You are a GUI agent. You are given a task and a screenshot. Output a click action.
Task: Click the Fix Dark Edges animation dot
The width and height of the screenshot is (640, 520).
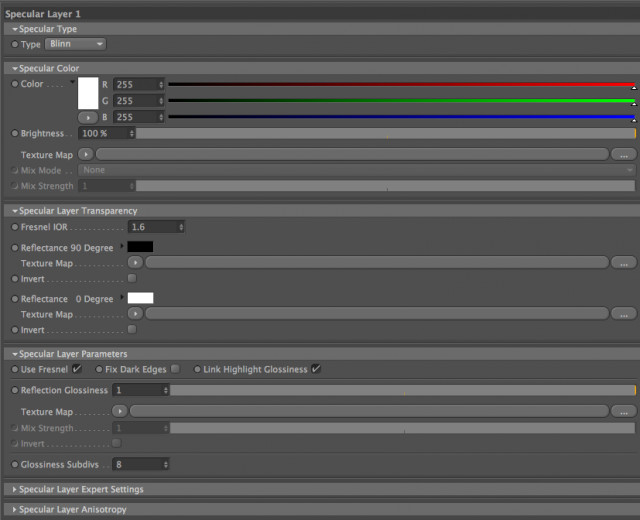coord(99,369)
